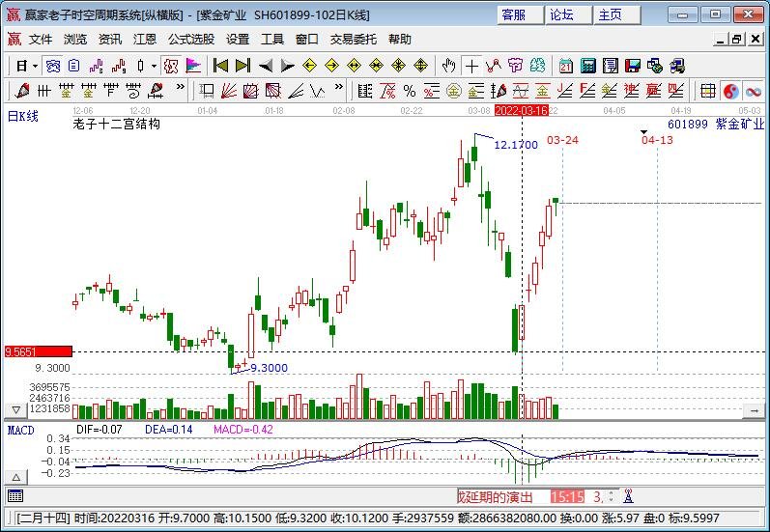Click the arrow button right of volume panel
Image resolution: width=770 pixels, height=532 pixels.
tap(754, 410)
